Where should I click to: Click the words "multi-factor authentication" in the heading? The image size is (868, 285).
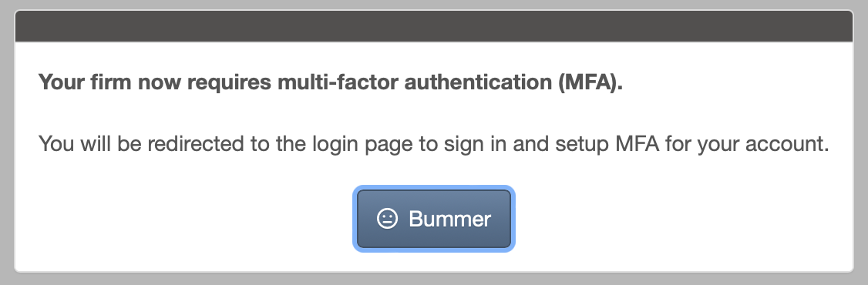pos(415,82)
